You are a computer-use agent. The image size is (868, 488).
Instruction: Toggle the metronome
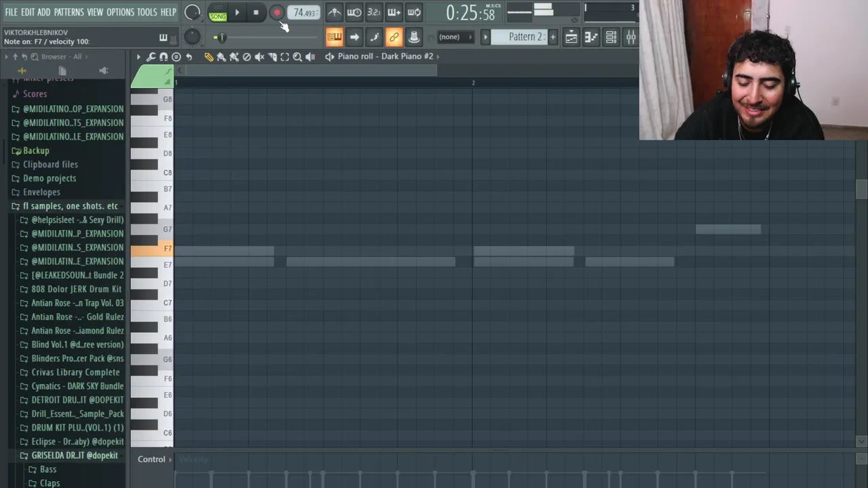tap(334, 12)
